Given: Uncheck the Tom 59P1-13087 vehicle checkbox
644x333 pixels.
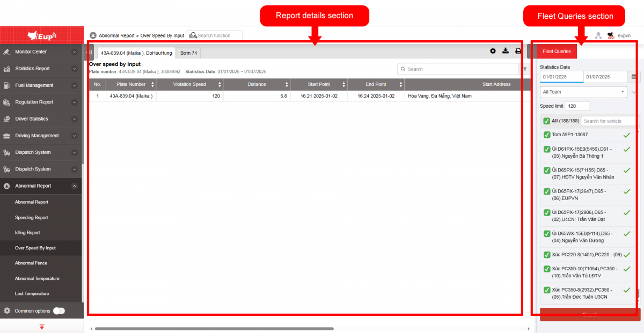Looking at the screenshot, I should tap(547, 135).
